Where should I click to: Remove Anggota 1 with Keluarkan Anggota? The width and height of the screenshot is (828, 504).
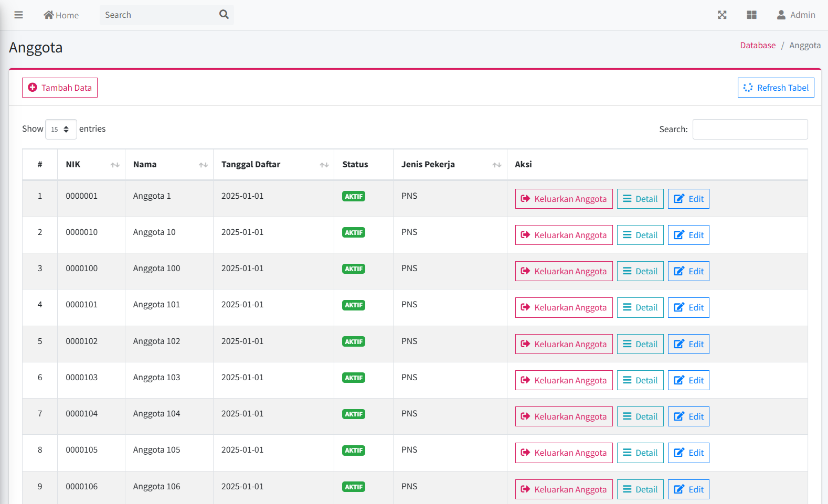click(x=564, y=199)
